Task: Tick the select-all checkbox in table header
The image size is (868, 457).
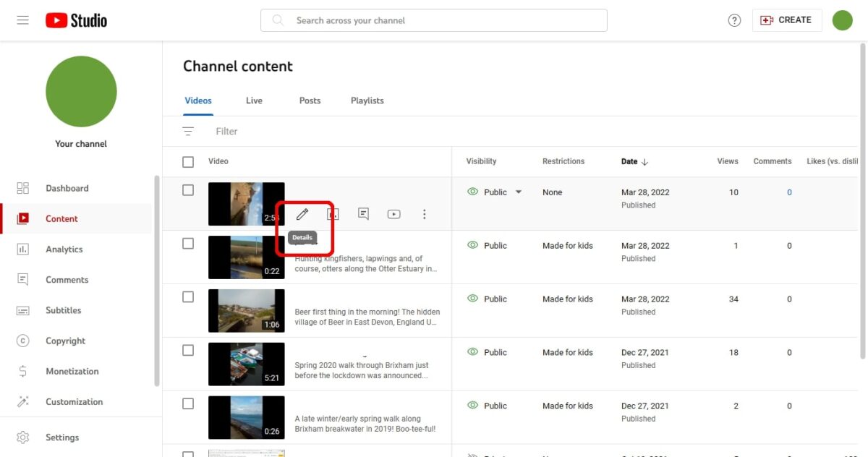Action: pos(188,161)
